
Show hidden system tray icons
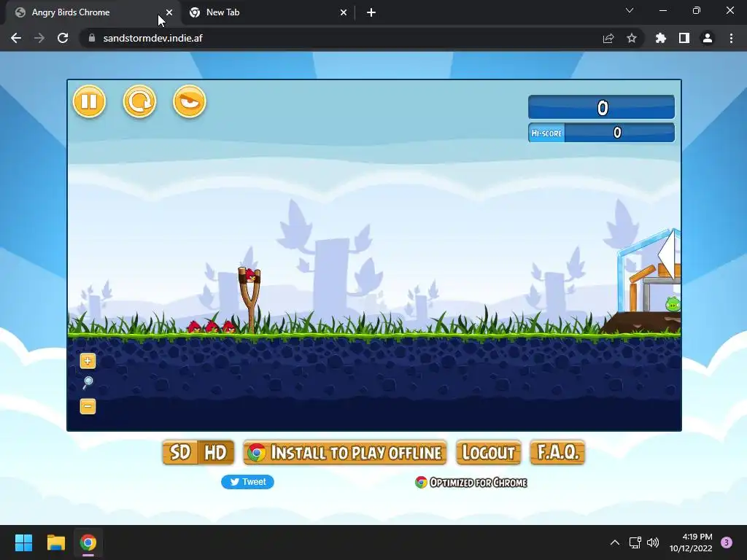pos(615,542)
